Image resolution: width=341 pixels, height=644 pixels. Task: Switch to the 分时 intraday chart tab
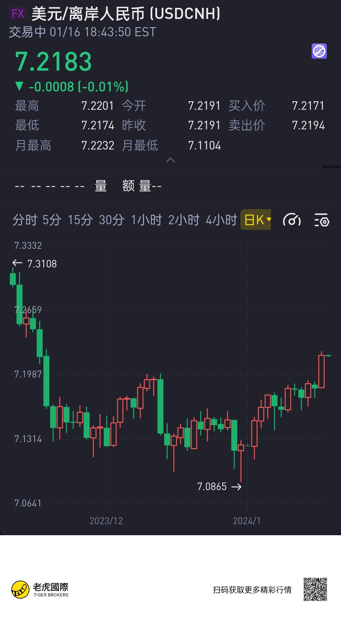pos(25,220)
